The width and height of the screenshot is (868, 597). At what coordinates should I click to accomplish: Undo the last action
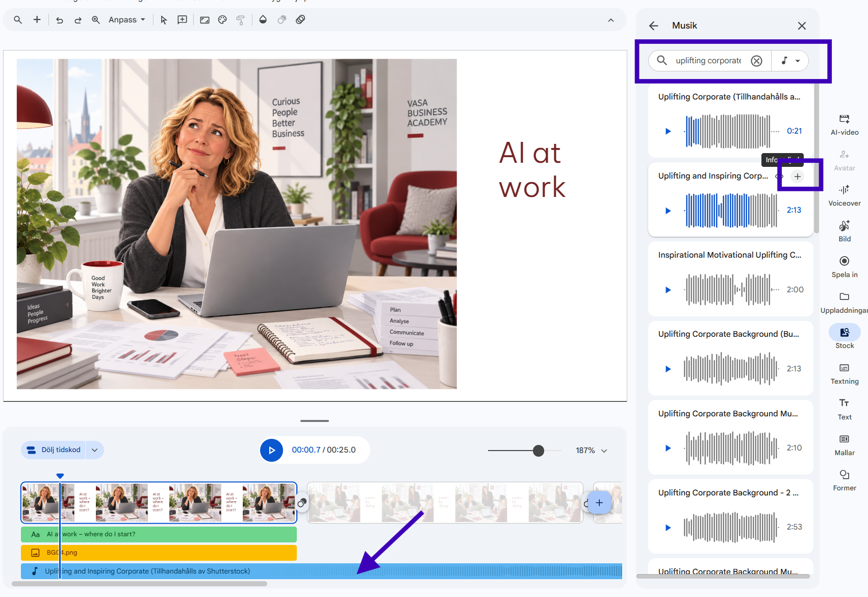tap(60, 20)
